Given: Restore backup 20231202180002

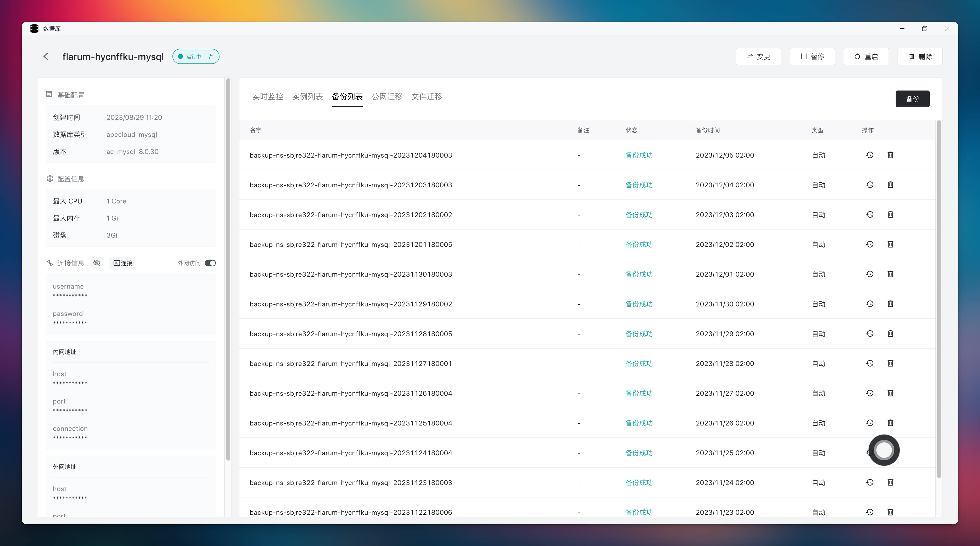Looking at the screenshot, I should click(x=870, y=215).
